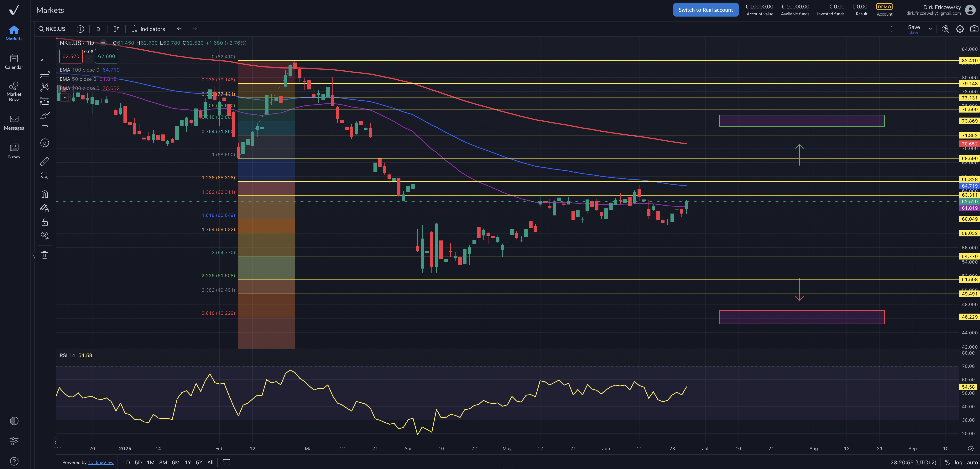Select the Text drawing tool
The height and width of the screenshot is (469, 980).
coord(44,129)
